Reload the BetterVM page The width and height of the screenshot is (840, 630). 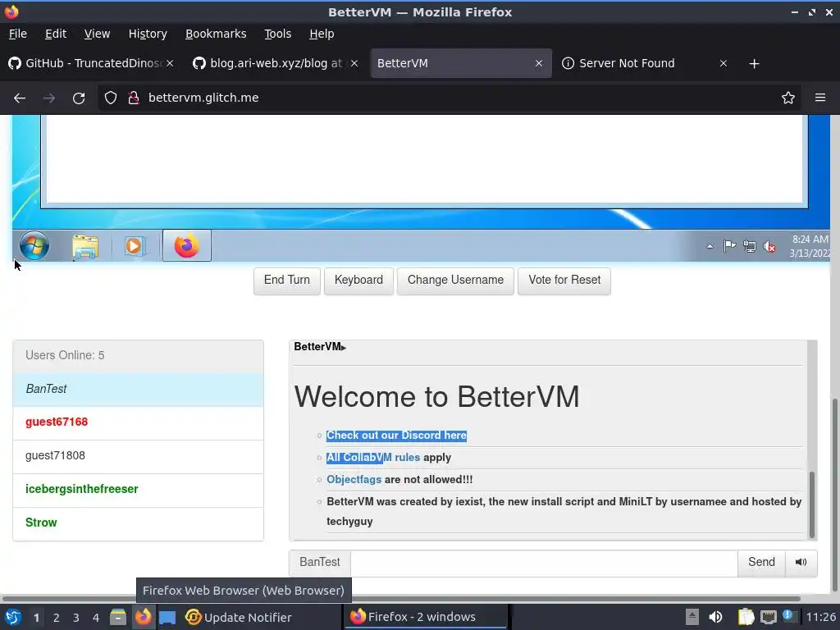(x=79, y=98)
